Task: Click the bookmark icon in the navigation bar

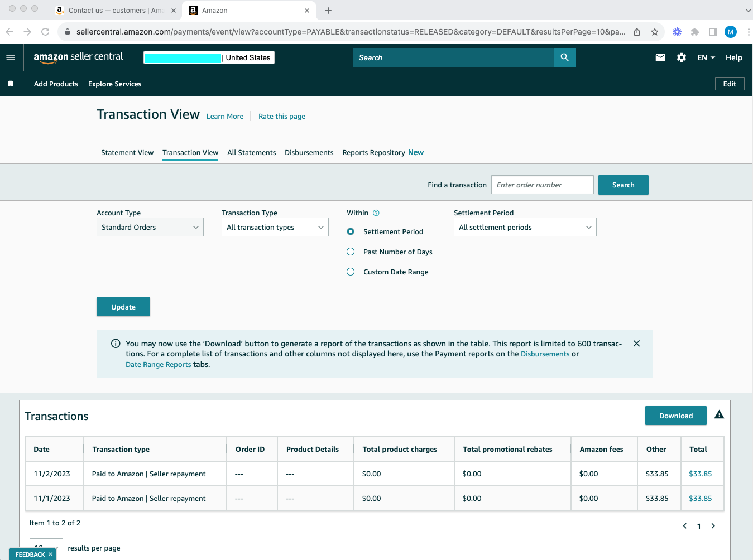Action: [x=11, y=84]
